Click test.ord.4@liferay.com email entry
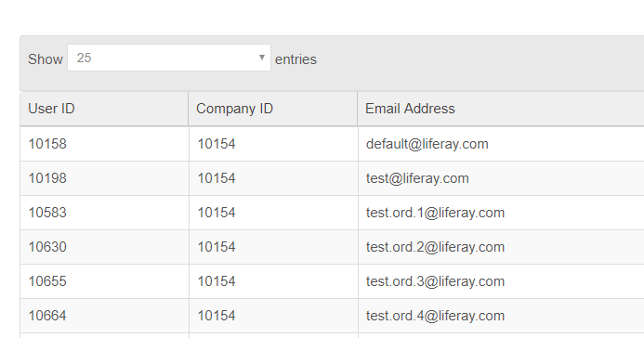Viewport: 644px width, 338px height. (435, 316)
